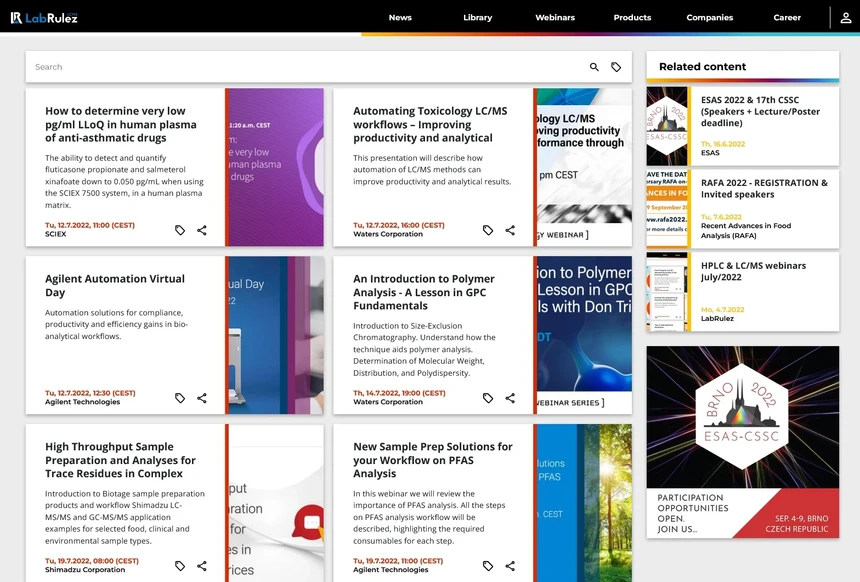Viewport: 860px width, 582px height.
Task: Open 'New Sample Prep Solutions for PFAS' title
Action: point(433,460)
